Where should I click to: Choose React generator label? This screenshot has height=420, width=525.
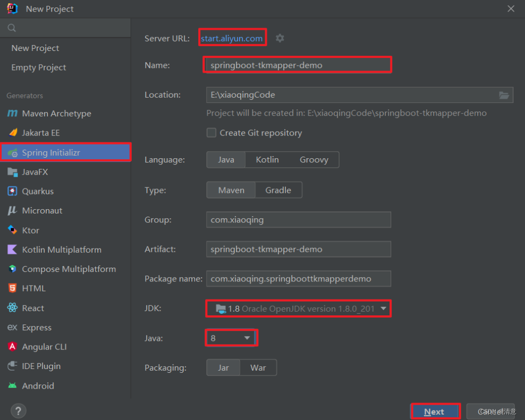click(x=33, y=308)
